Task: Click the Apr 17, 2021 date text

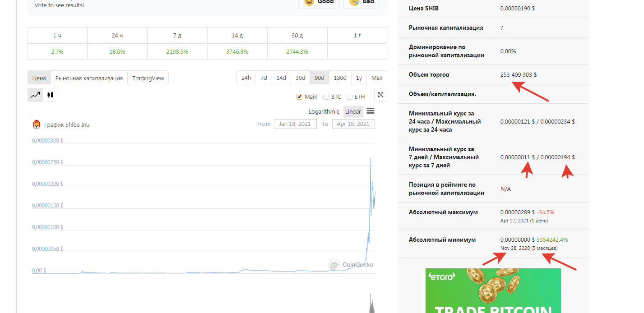Action: (x=514, y=221)
